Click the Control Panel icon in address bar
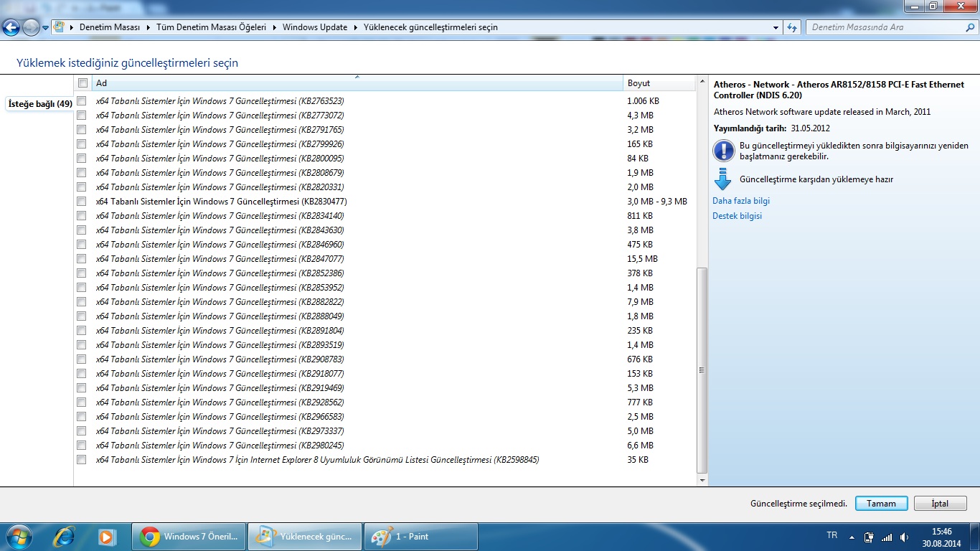 [60, 27]
